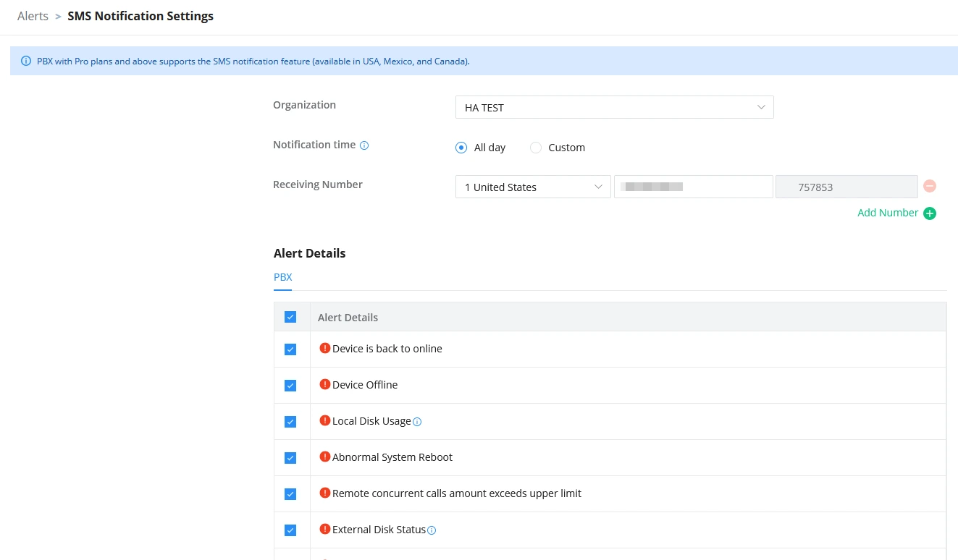Click the SMS Notification Settings breadcrumb title
Viewport: 958px width, 560px height.
[x=140, y=16]
